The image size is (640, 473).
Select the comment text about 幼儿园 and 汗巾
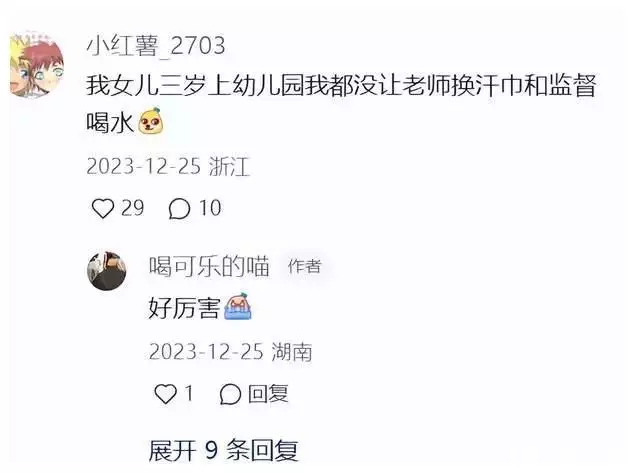(341, 104)
